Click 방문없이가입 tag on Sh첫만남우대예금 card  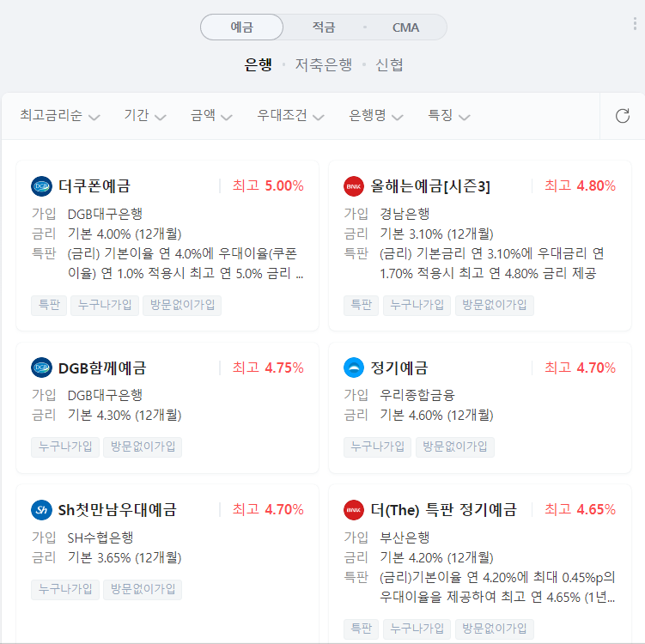pyautogui.click(x=143, y=589)
